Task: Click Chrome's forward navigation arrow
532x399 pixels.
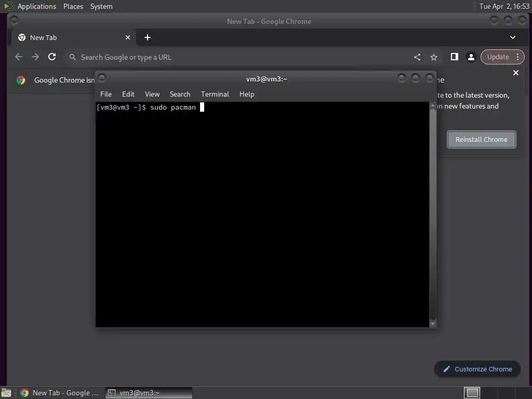Action: click(35, 57)
